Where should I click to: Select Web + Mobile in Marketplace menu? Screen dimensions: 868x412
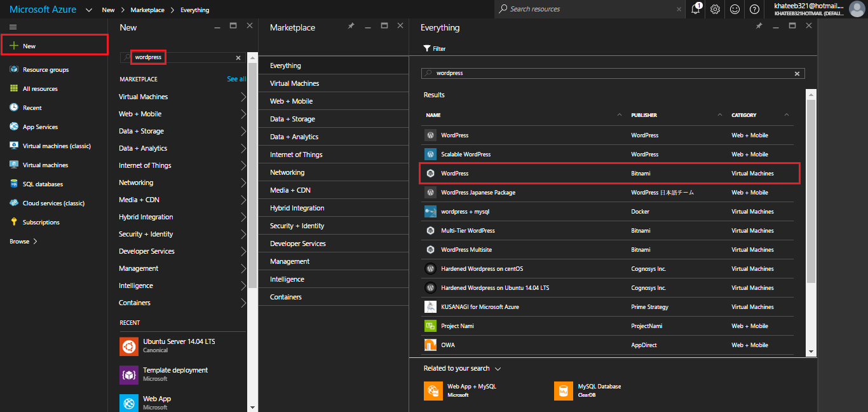(334, 101)
